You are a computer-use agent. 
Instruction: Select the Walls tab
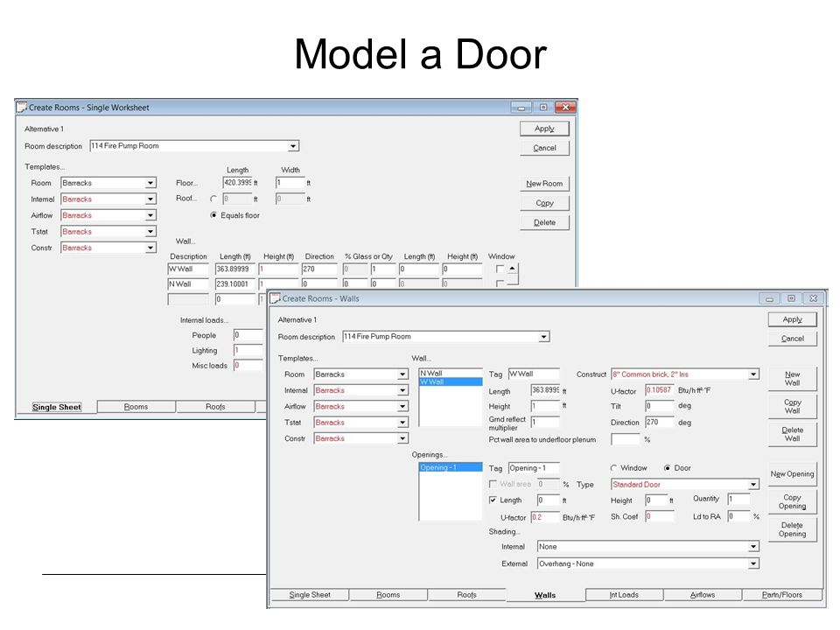[x=545, y=595]
